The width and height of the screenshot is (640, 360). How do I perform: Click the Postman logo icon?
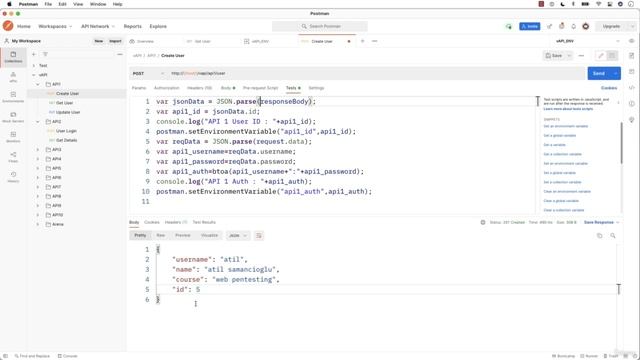tap(8, 26)
